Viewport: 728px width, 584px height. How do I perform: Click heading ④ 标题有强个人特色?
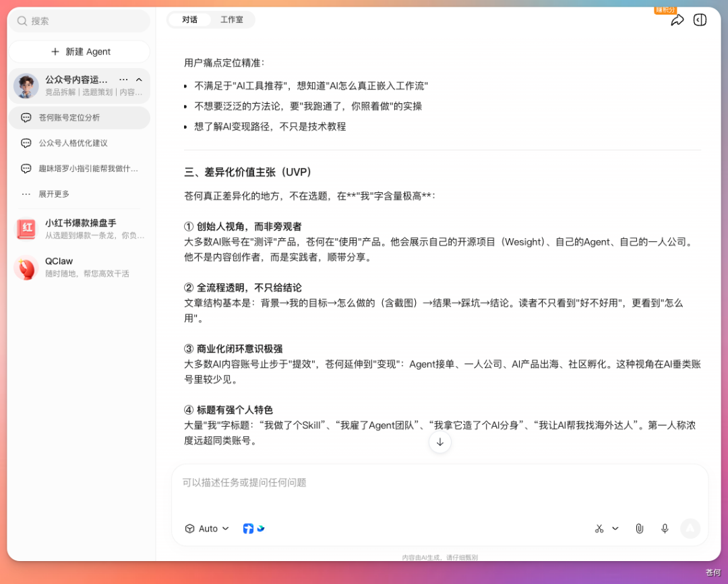(x=229, y=410)
